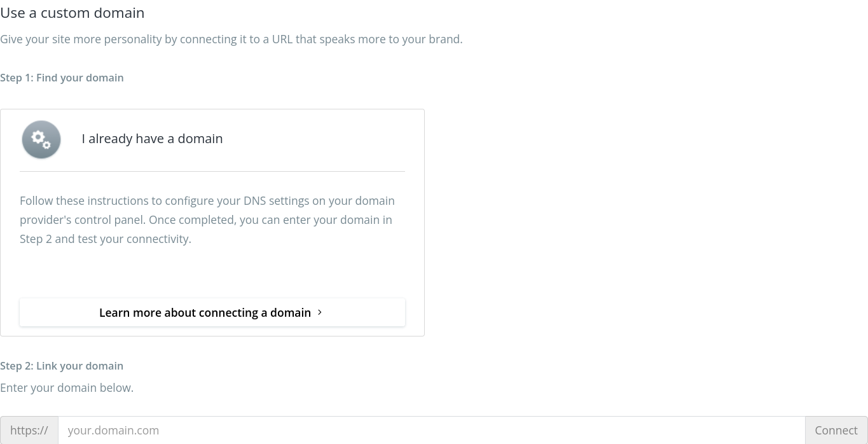The width and height of the screenshot is (868, 444).
Task: Click the right-arrow icon in the Learn more button
Action: click(320, 312)
